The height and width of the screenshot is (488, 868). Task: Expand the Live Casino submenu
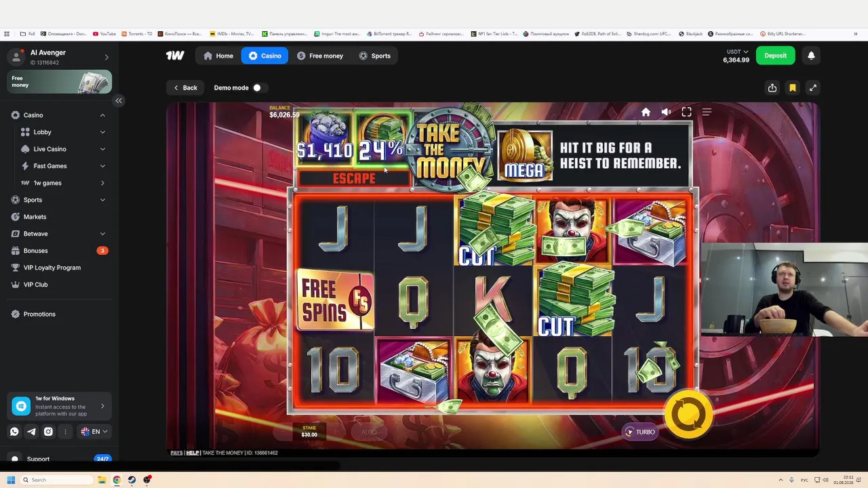[102, 149]
